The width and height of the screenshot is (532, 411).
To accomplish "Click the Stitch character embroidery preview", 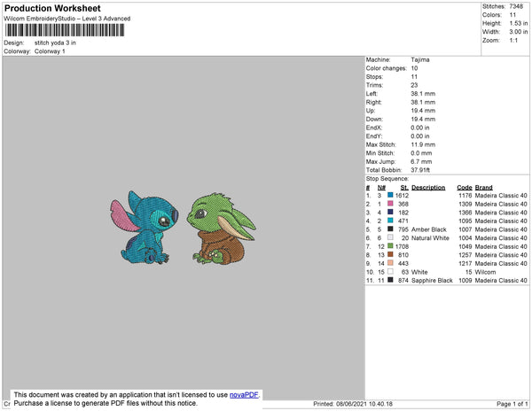I will (x=145, y=227).
